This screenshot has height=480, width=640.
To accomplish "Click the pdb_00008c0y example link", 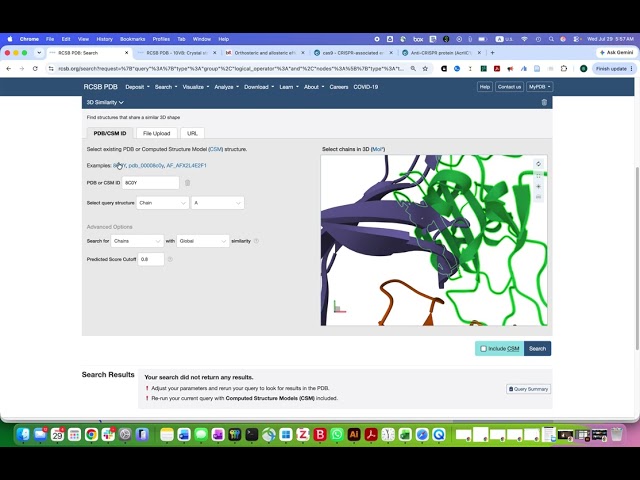I will click(146, 166).
